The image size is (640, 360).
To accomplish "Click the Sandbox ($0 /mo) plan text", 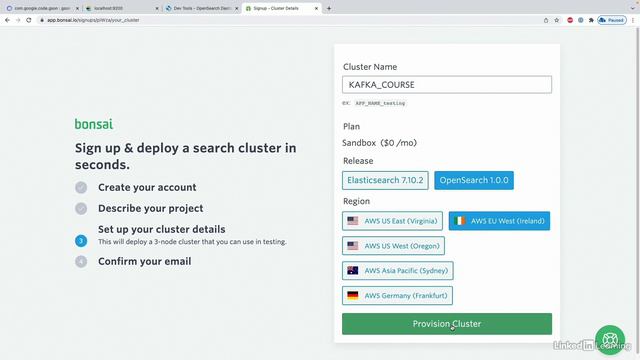I will [380, 143].
